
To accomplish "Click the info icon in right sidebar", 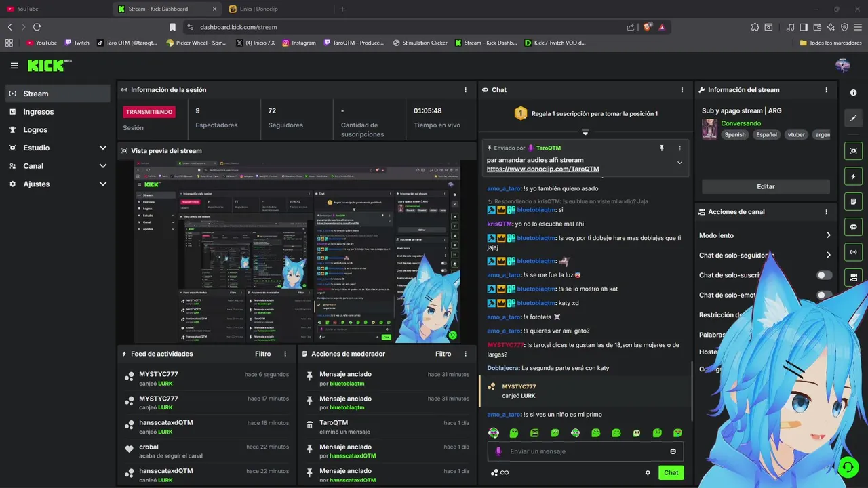I will pyautogui.click(x=853, y=93).
